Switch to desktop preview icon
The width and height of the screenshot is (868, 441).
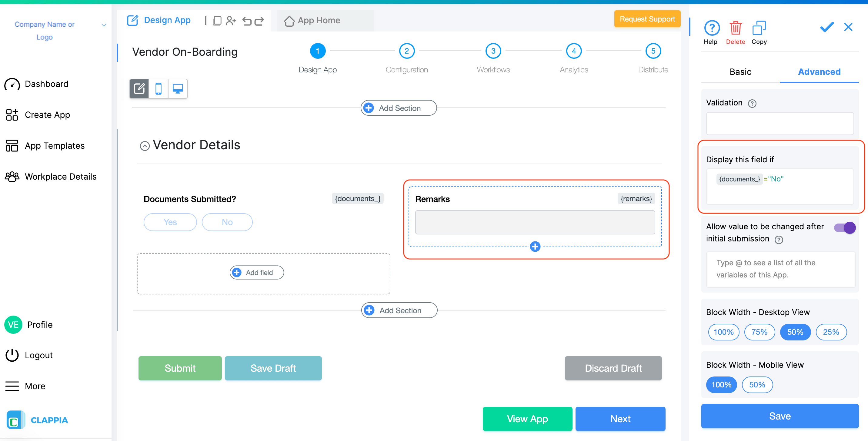click(178, 89)
